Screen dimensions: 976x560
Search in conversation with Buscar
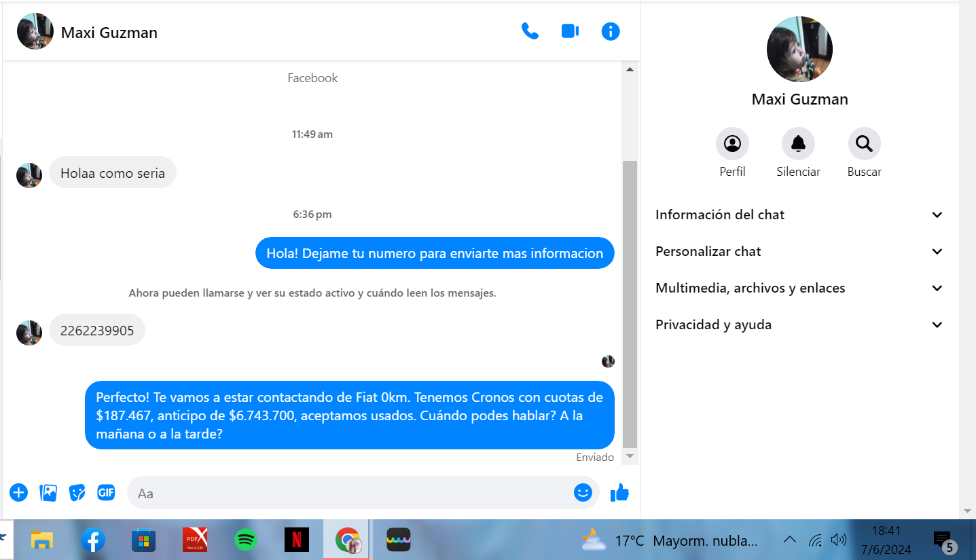(x=864, y=144)
